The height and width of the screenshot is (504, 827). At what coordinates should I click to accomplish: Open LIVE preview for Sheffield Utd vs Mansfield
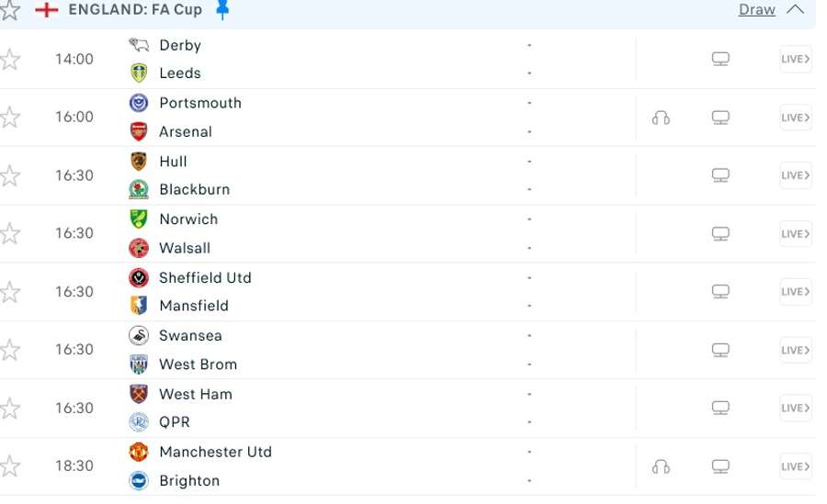pyautogui.click(x=795, y=292)
